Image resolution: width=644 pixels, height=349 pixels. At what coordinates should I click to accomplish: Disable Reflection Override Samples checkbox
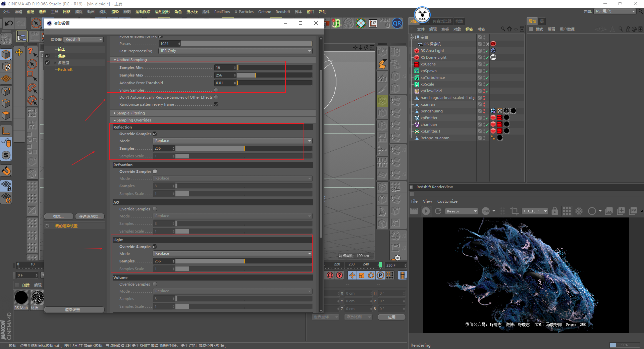coord(155,134)
